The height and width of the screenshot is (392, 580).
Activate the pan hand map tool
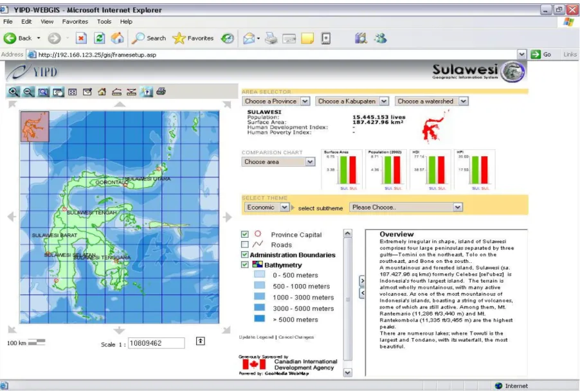[x=58, y=92]
